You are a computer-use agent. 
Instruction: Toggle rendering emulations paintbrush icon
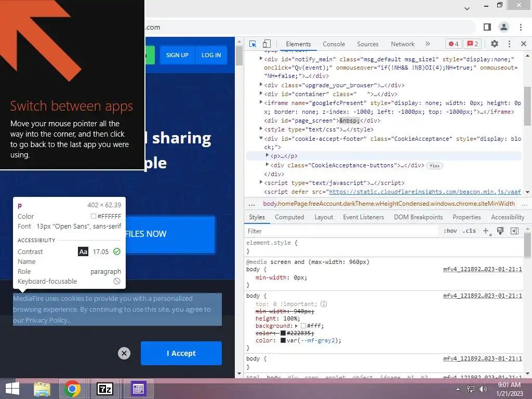500,231
